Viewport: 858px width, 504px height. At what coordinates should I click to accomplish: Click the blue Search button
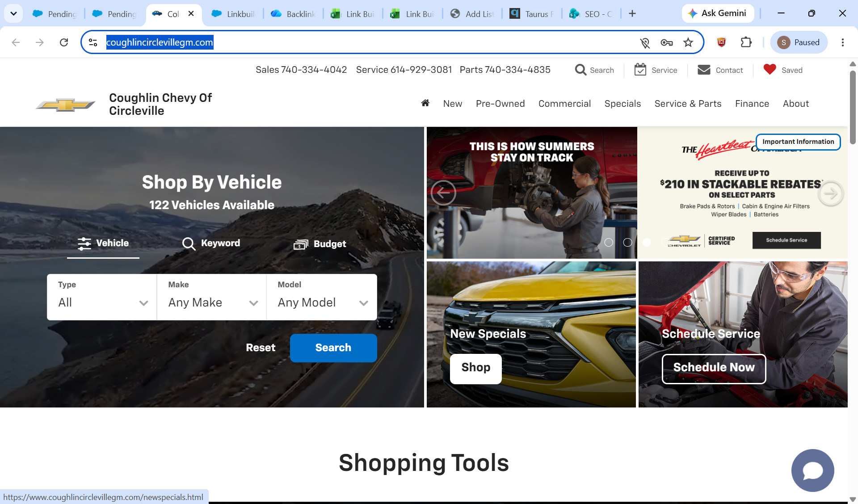pyautogui.click(x=333, y=348)
